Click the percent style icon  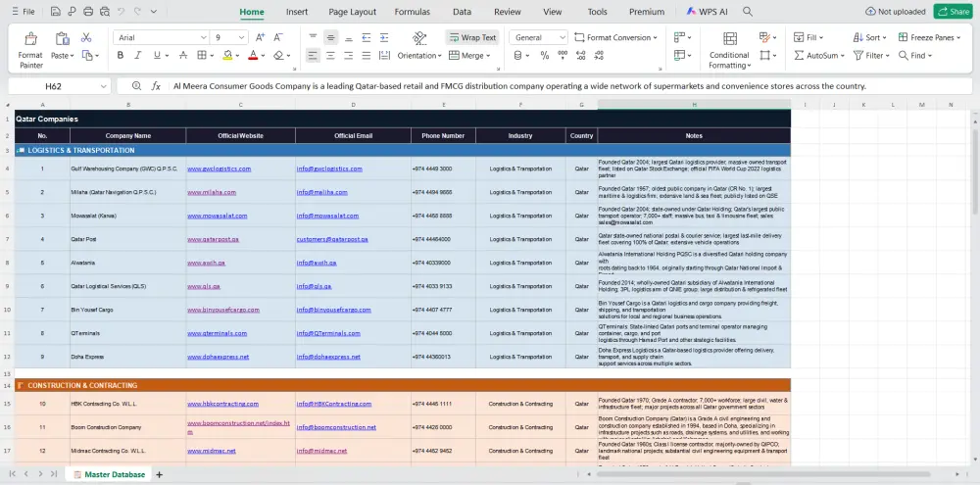point(544,56)
